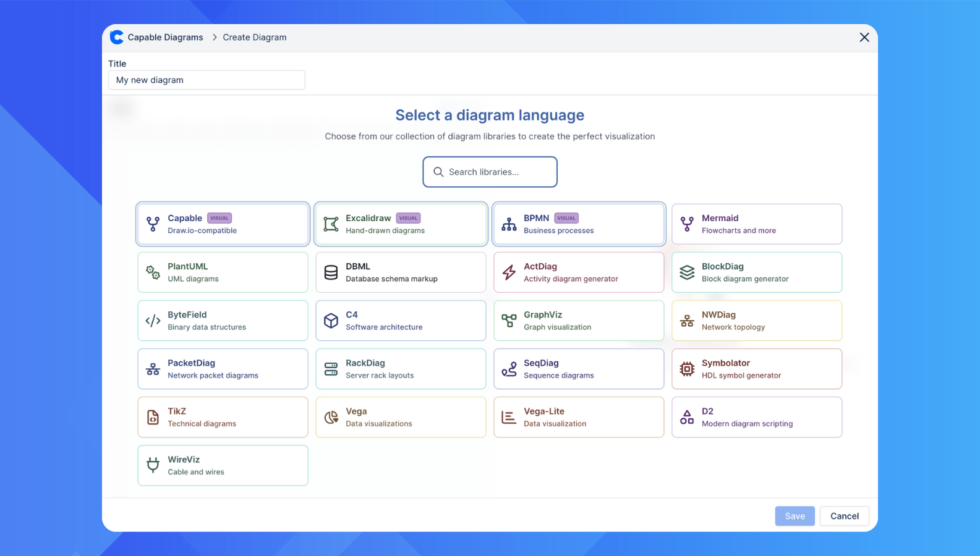Choose the ActDiag lightning bolt icon

[509, 272]
